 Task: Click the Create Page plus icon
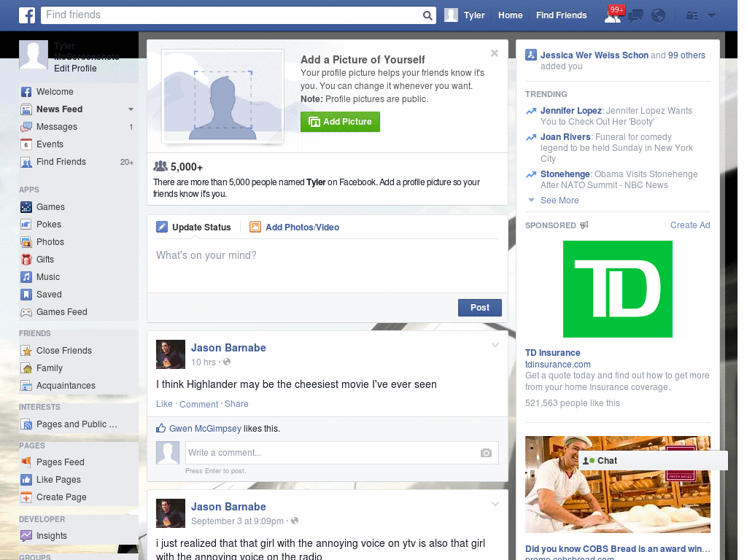tap(26, 497)
